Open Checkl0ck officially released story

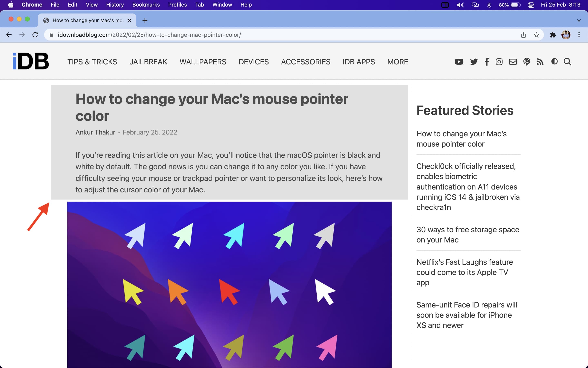point(468,187)
